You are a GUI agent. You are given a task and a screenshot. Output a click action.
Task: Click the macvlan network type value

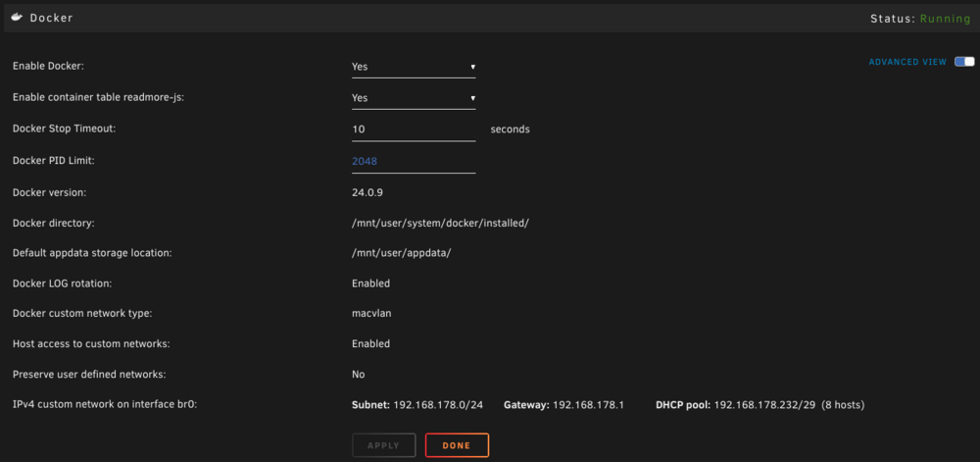pos(371,313)
